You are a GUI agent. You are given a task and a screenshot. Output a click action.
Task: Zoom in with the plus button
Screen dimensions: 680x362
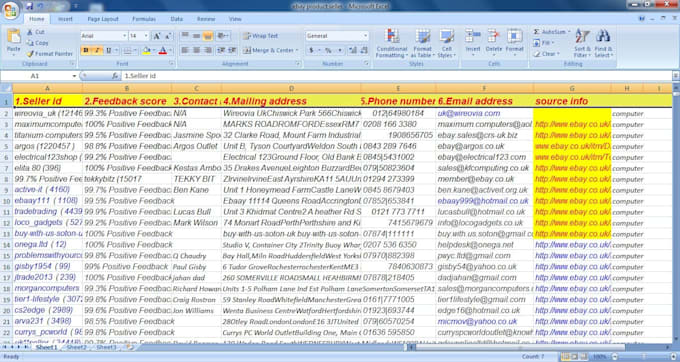tap(673, 356)
